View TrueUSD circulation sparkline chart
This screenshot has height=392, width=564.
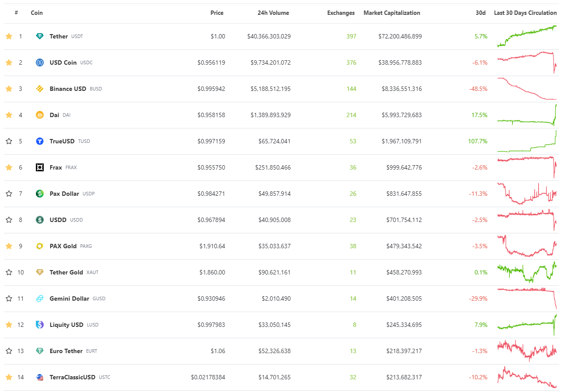tap(527, 141)
